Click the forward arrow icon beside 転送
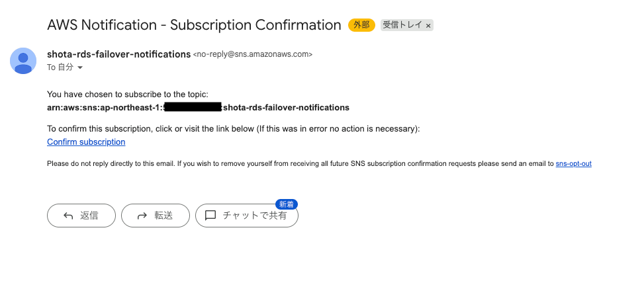The width and height of the screenshot is (644, 281). pos(142,216)
